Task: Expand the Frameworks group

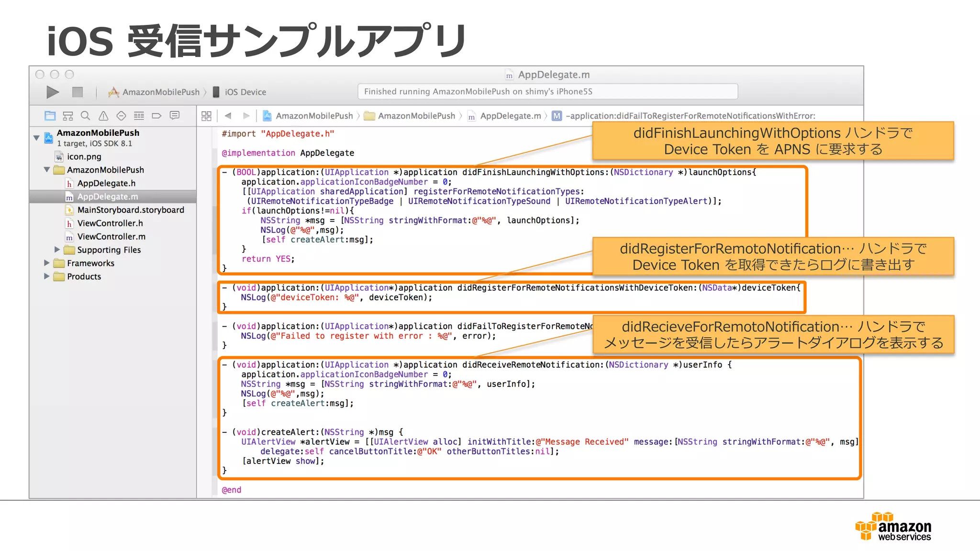Action: [x=46, y=263]
